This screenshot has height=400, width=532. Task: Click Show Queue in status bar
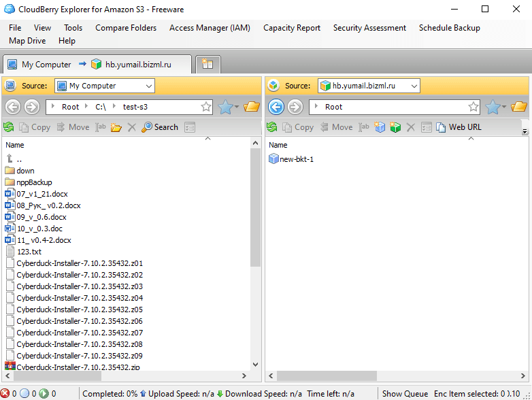[405, 394]
